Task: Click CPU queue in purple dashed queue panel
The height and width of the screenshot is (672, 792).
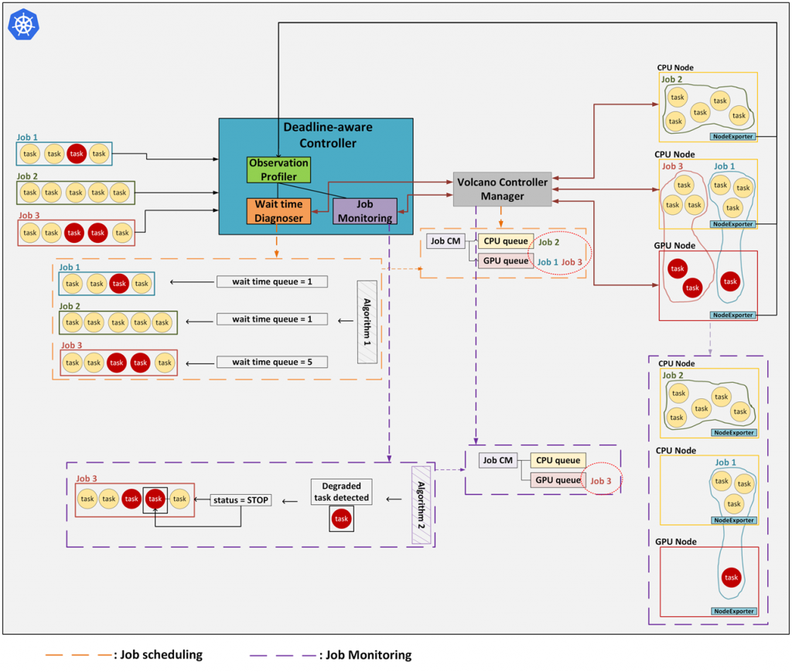Action: click(558, 460)
